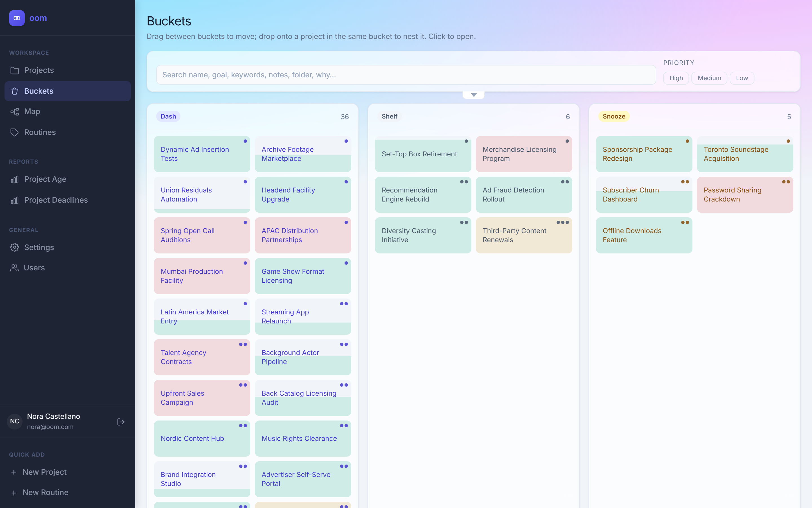
Task: Open Music Rights Clearance card
Action: click(x=303, y=439)
